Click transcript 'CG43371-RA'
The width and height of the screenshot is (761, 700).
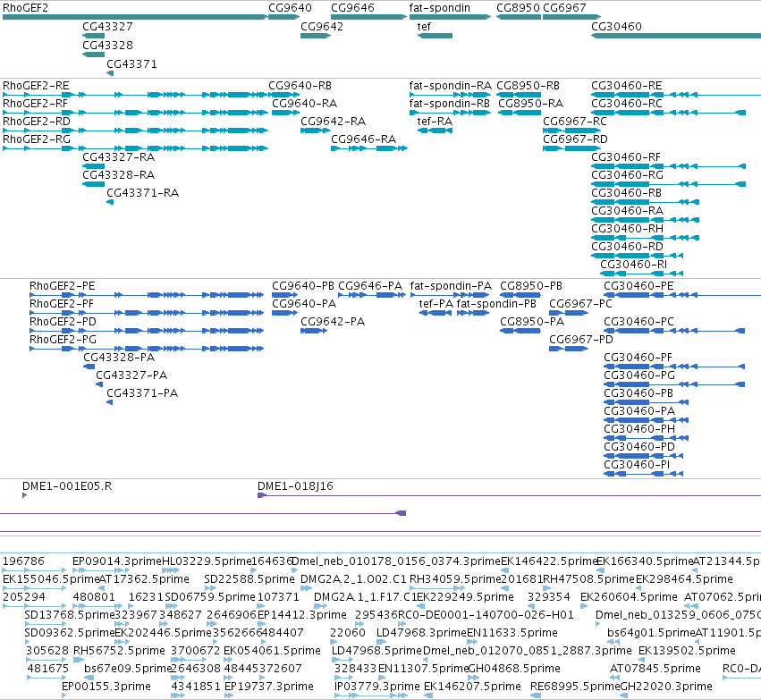pos(143,194)
